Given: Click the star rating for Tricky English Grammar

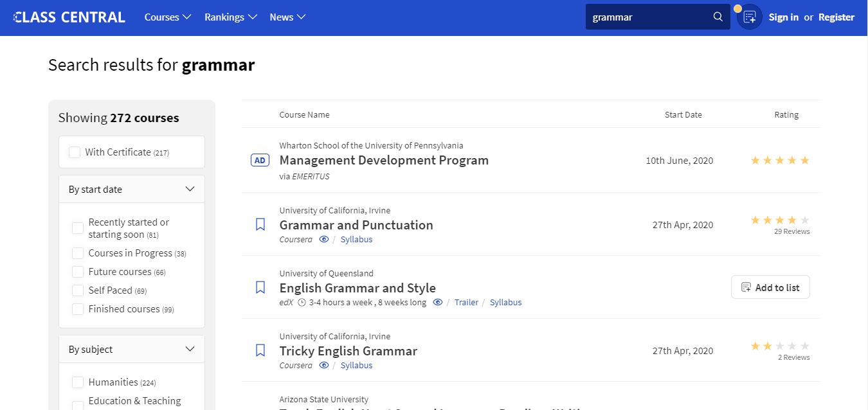Looking at the screenshot, I should pos(780,346).
